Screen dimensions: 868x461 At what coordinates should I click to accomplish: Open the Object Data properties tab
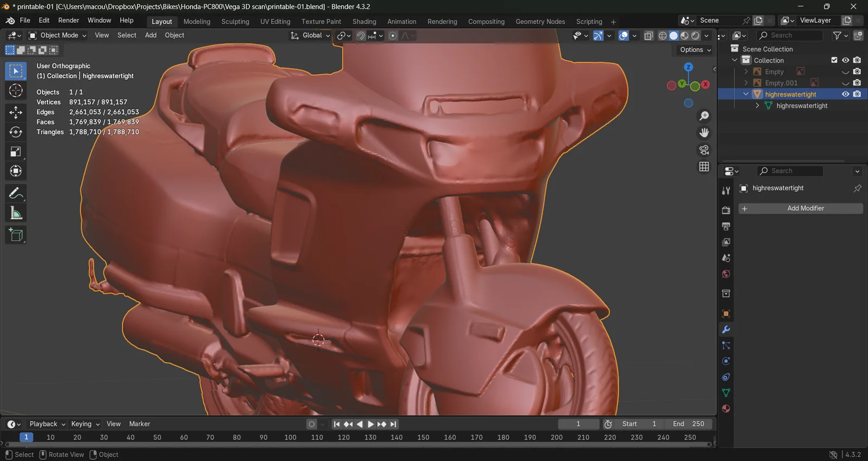click(726, 393)
